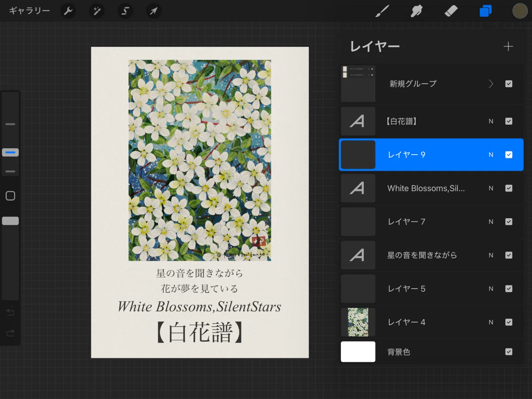Select the レイヤー 5 layer name

[407, 289]
